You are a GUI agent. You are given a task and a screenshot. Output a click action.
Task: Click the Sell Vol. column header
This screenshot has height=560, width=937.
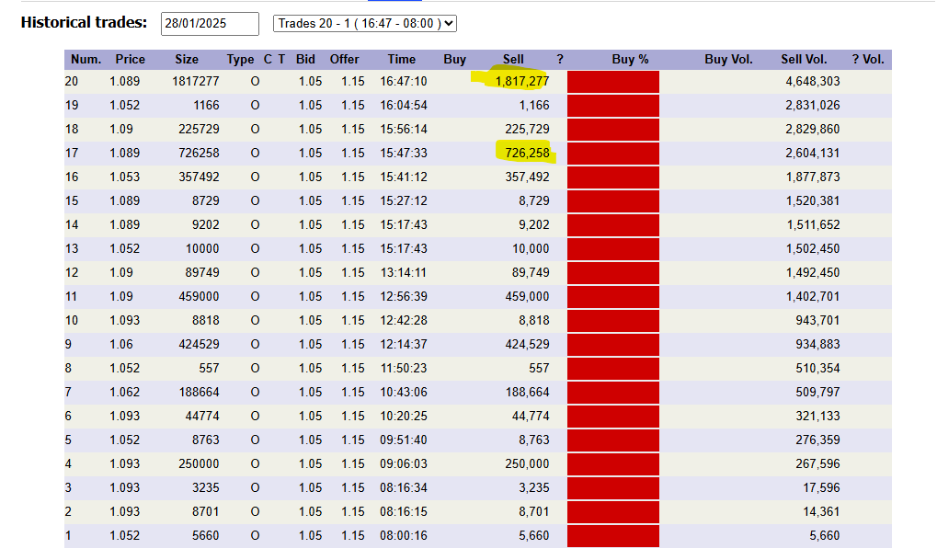(x=804, y=59)
